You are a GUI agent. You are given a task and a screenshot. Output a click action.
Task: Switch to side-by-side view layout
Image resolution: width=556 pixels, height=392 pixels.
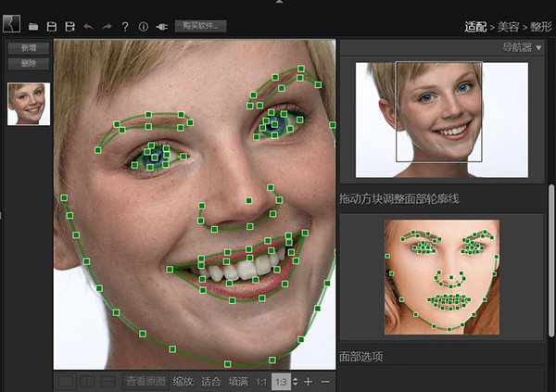[x=87, y=381]
